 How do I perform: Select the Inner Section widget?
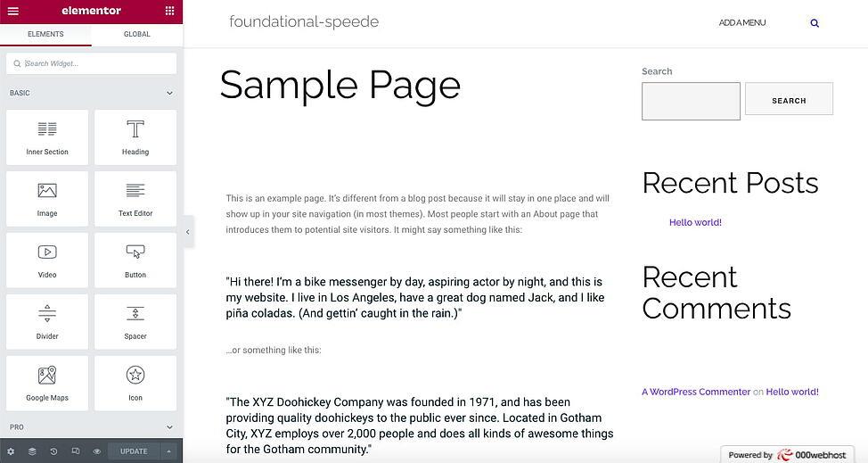pos(47,136)
